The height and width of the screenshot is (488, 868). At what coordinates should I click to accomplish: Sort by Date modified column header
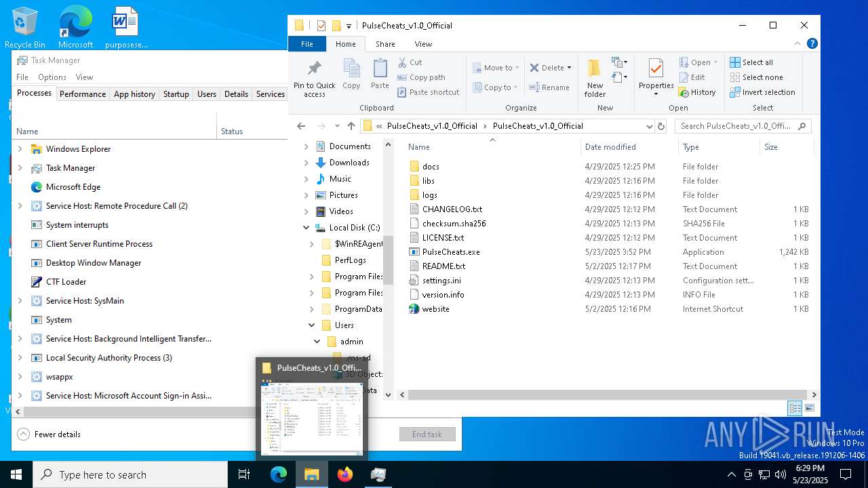point(629,147)
